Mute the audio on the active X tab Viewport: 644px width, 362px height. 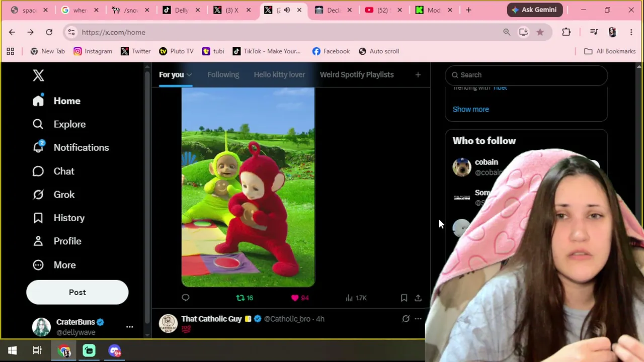click(287, 10)
